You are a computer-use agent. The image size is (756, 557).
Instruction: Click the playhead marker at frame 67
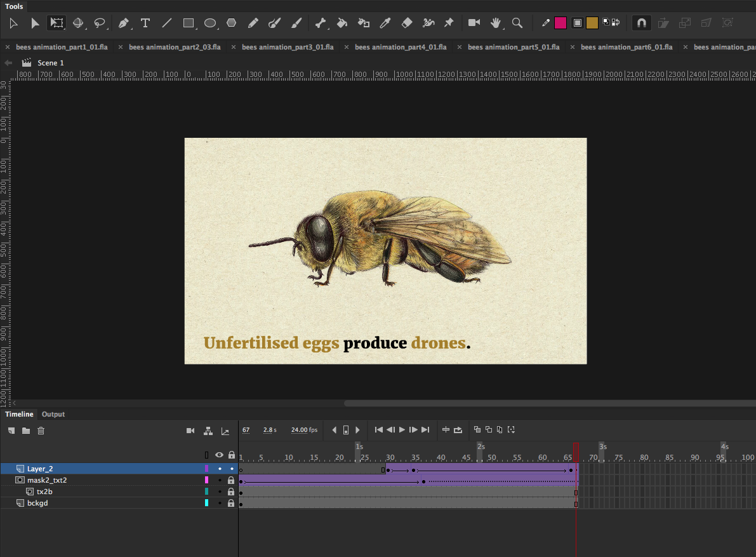click(x=576, y=452)
